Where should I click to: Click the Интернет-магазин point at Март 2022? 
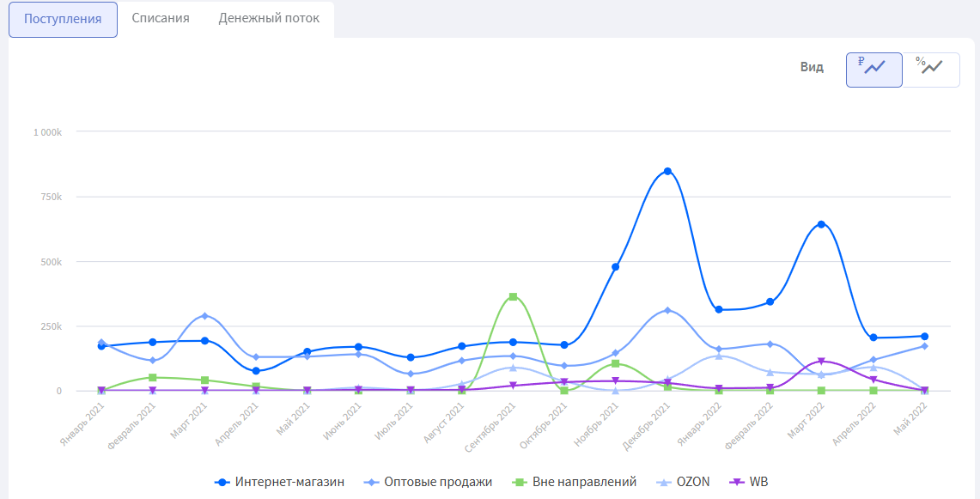[x=822, y=224]
